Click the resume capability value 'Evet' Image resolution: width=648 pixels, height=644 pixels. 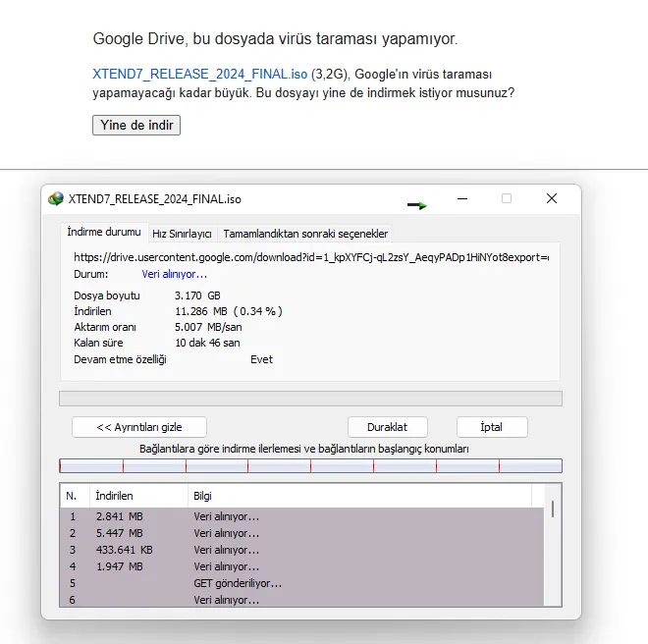[x=261, y=359]
